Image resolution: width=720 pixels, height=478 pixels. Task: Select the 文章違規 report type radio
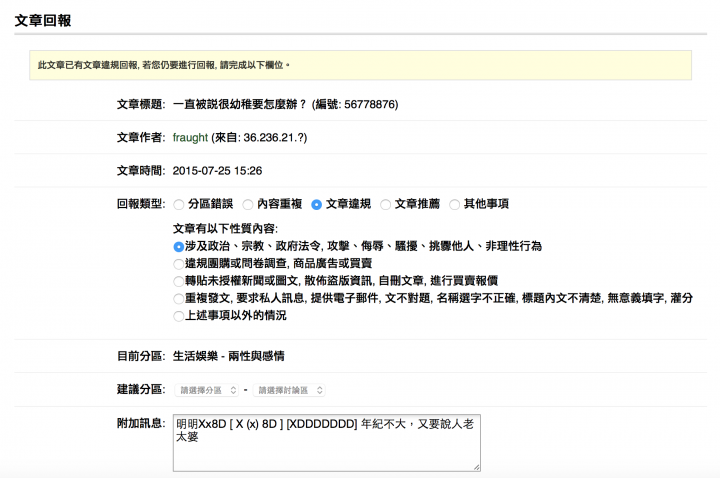pyautogui.click(x=316, y=204)
